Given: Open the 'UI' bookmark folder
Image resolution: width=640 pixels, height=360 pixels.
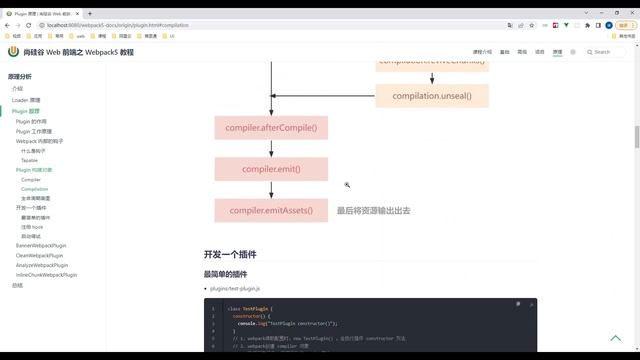Looking at the screenshot, I should pyautogui.click(x=169, y=36).
